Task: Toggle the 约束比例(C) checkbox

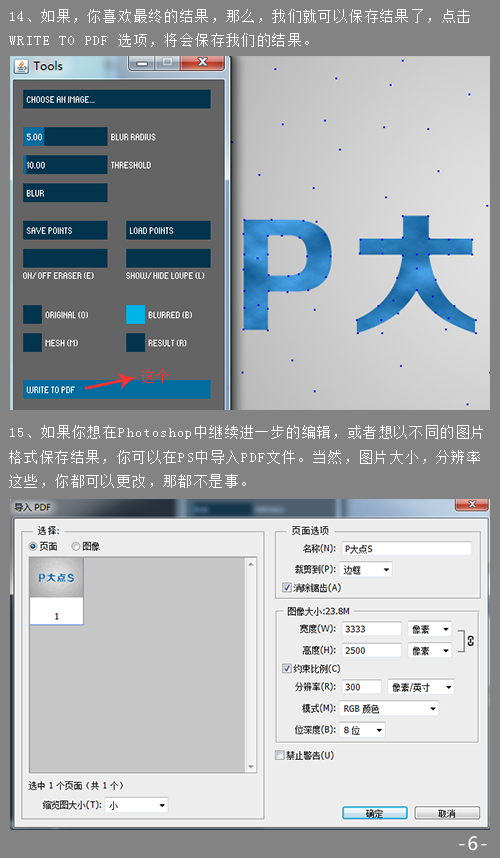Action: [287, 668]
